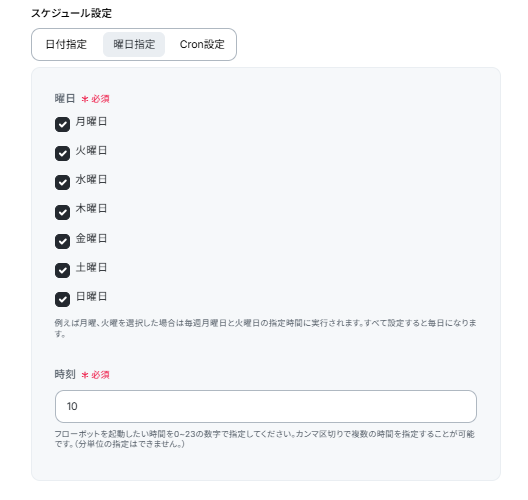
Task: Toggle the 木曜日 checkbox off
Action: click(x=62, y=212)
